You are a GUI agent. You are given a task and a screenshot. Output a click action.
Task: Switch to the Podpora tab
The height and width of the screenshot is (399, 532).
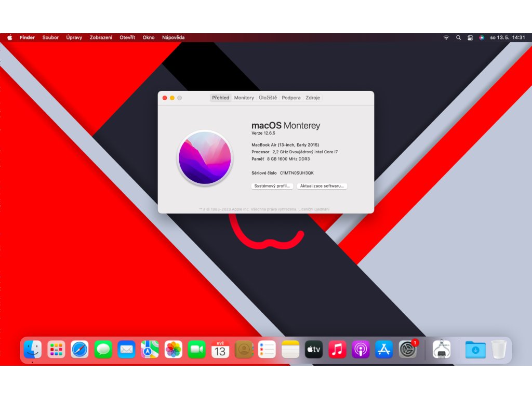click(291, 98)
